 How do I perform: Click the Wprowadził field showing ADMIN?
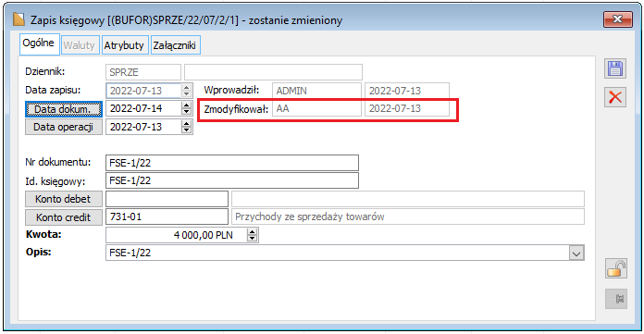click(316, 91)
